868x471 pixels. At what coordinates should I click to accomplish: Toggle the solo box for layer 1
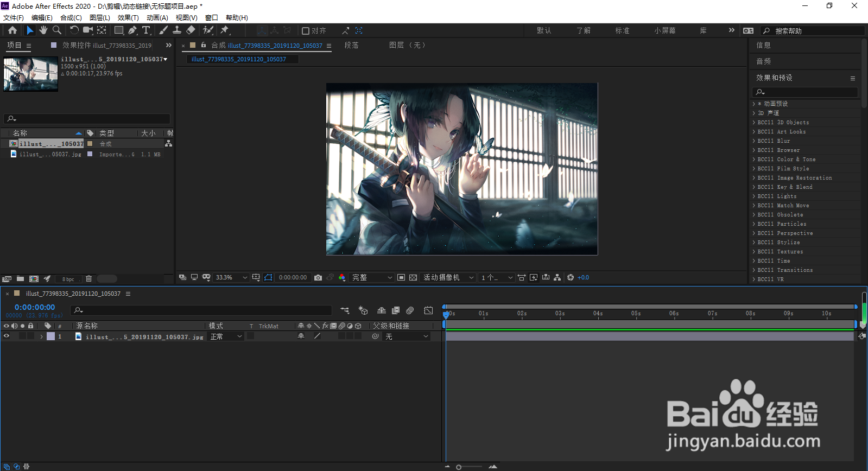23,336
